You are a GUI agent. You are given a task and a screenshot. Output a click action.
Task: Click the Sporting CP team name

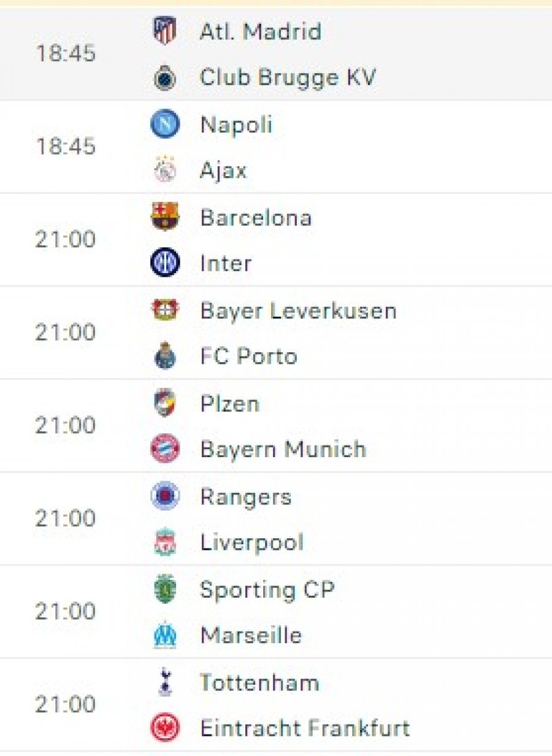pyautogui.click(x=267, y=590)
